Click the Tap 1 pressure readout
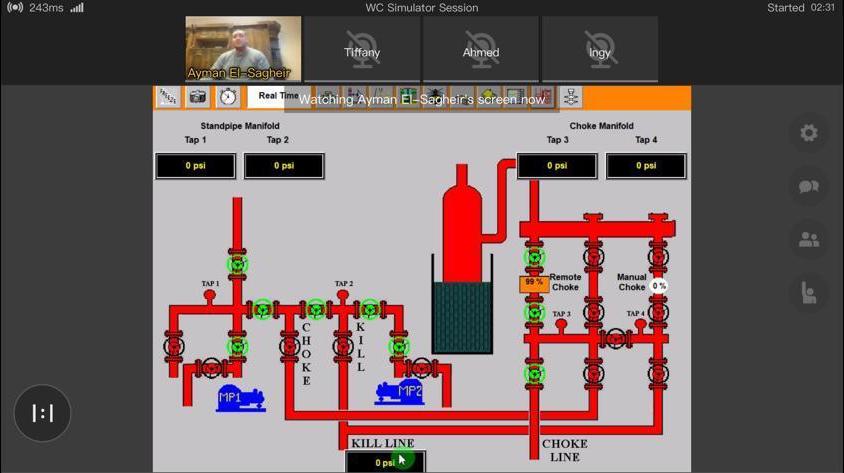 point(195,165)
